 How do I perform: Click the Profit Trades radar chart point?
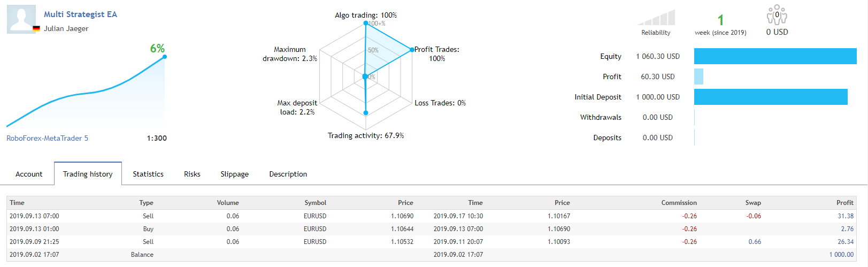(x=412, y=50)
